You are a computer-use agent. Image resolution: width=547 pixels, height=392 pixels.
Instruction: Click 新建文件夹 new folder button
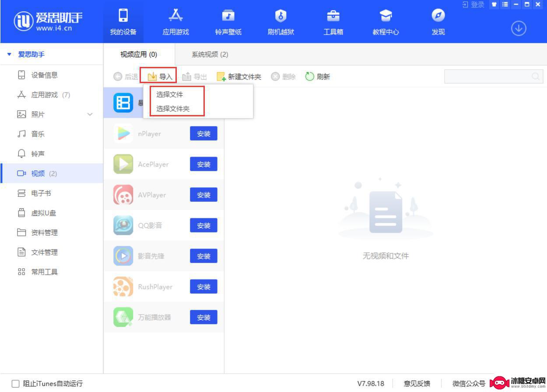(x=239, y=77)
